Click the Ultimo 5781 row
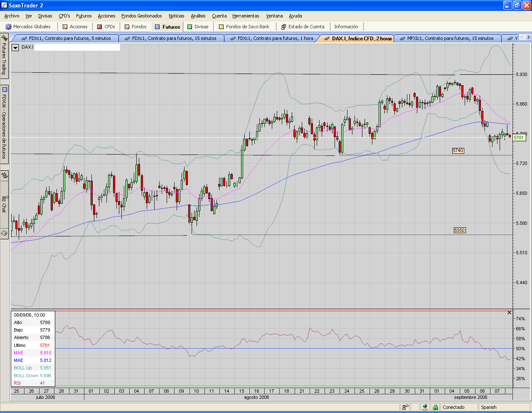The height and width of the screenshot is (413, 532). point(32,345)
